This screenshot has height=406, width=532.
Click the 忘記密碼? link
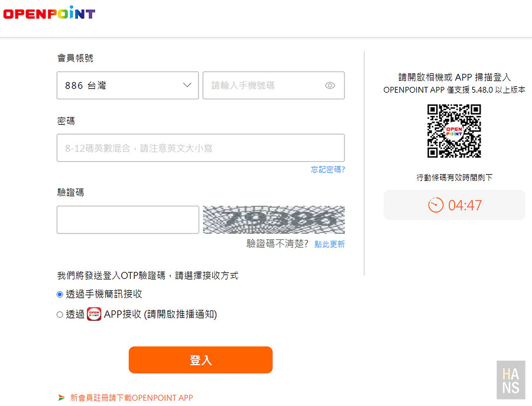pos(327,170)
